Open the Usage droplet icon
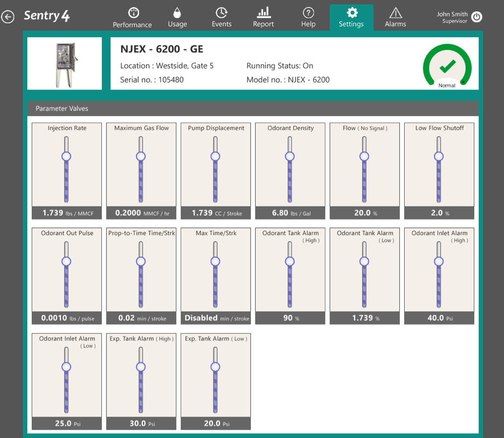The width and height of the screenshot is (504, 438). pos(177,13)
